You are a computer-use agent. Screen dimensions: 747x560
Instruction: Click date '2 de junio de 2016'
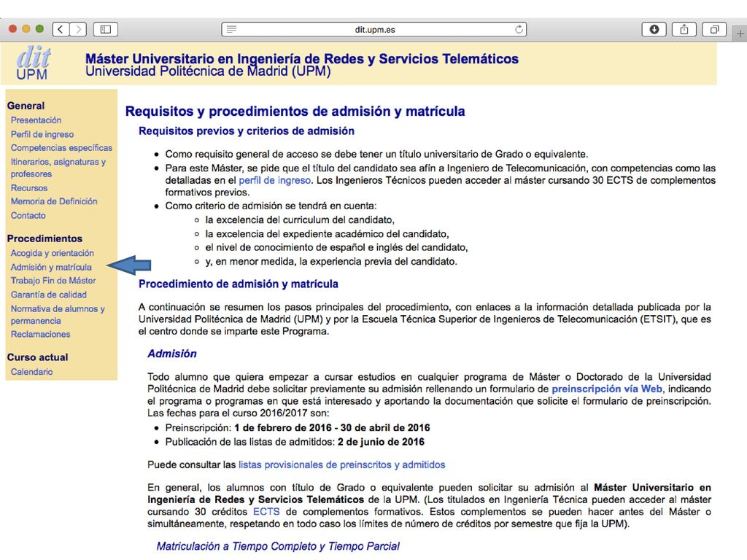(x=381, y=441)
